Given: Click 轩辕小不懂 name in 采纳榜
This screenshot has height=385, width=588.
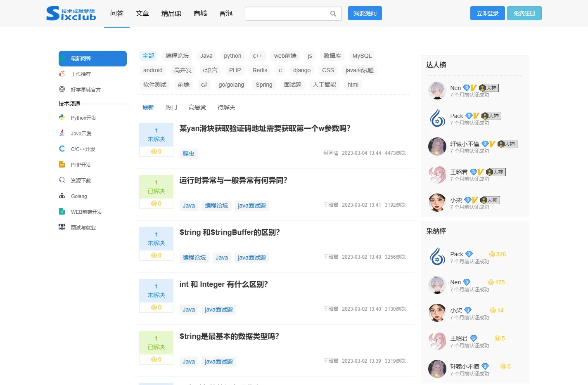Looking at the screenshot, I should (465, 366).
